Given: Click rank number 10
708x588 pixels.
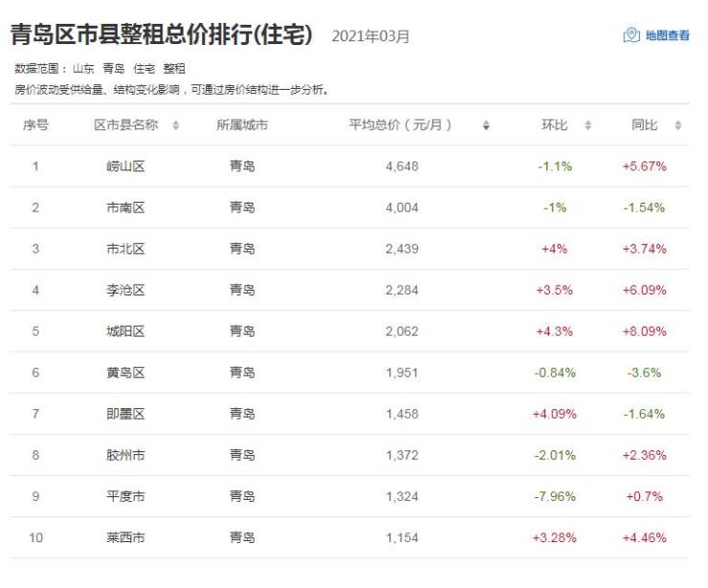Looking at the screenshot, I should click(35, 538).
